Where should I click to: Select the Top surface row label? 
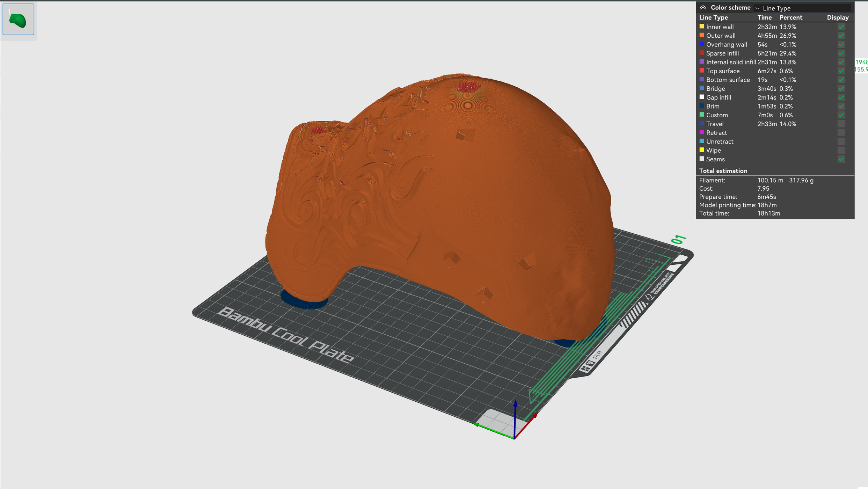point(723,71)
